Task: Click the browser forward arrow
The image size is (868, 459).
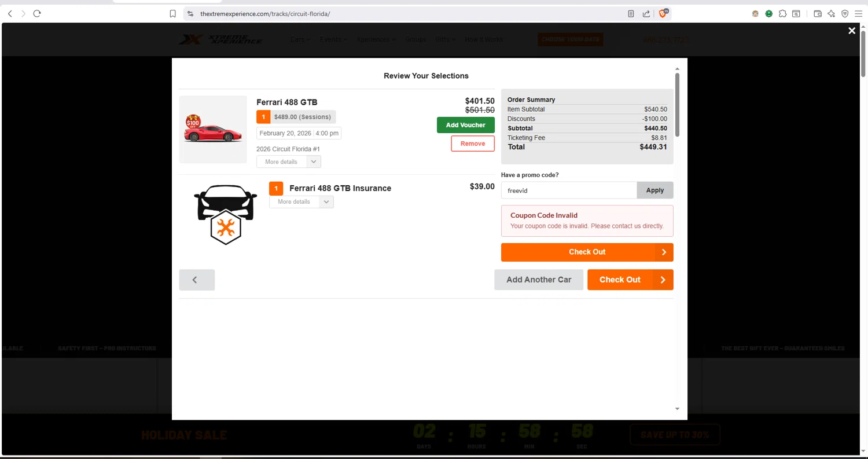Action: coord(23,13)
